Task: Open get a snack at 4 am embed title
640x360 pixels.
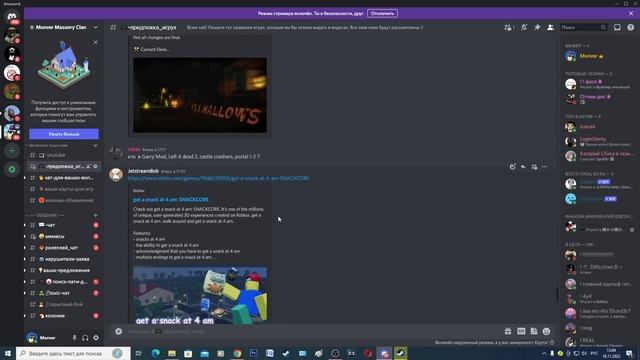Action: click(x=171, y=200)
